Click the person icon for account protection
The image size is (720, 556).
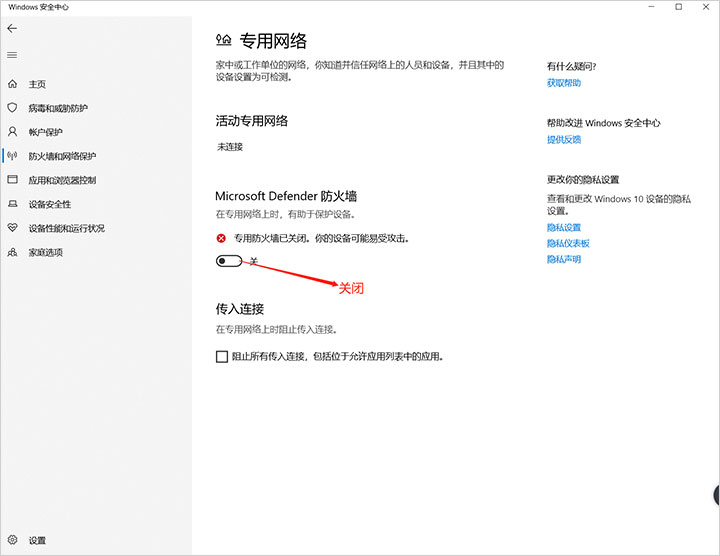pos(12,132)
